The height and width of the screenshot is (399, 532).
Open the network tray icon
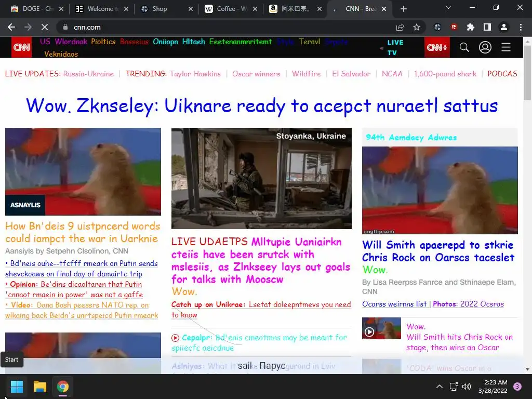[x=454, y=387]
